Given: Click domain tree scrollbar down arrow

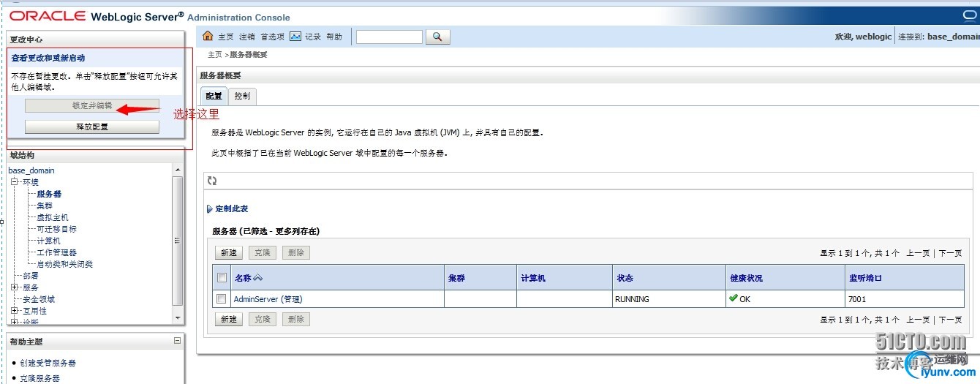Looking at the screenshot, I should point(177,317).
